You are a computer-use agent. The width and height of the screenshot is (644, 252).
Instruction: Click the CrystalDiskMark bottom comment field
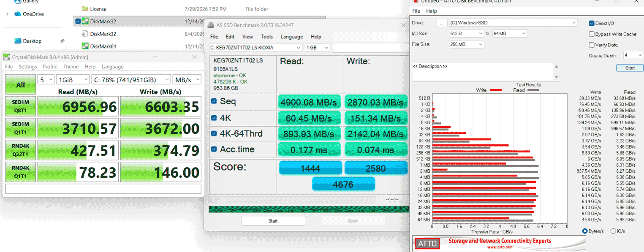pyautogui.click(x=103, y=189)
